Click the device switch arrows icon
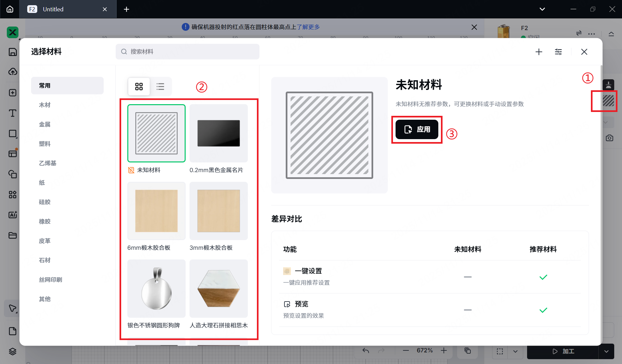This screenshot has width=622, height=364. pyautogui.click(x=579, y=33)
